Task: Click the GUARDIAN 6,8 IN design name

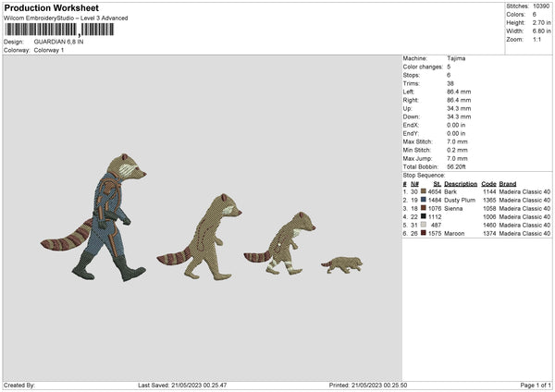Action: (59, 42)
